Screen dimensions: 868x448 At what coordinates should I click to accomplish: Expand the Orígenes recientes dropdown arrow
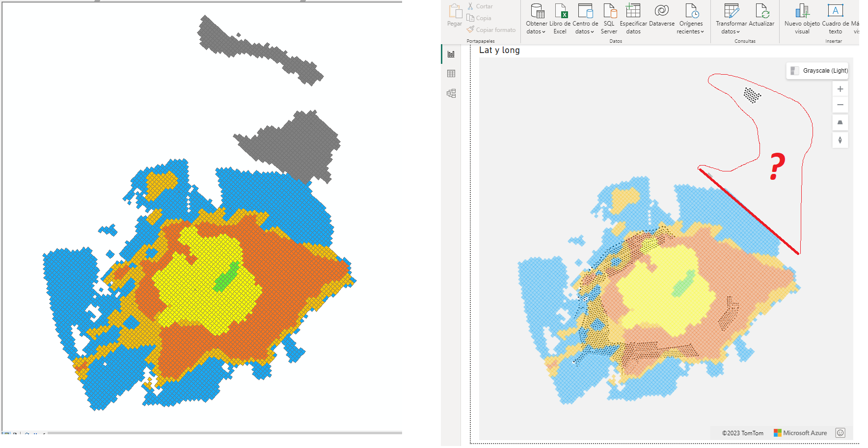pyautogui.click(x=702, y=32)
